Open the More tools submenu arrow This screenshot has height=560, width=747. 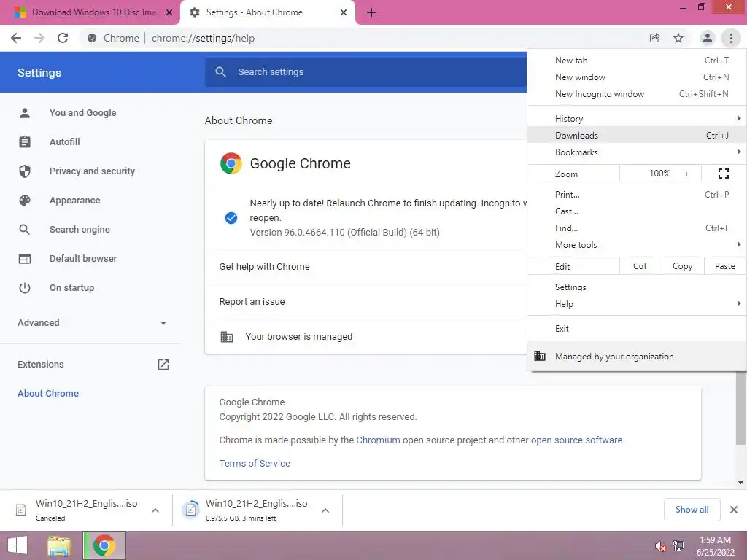coord(738,244)
